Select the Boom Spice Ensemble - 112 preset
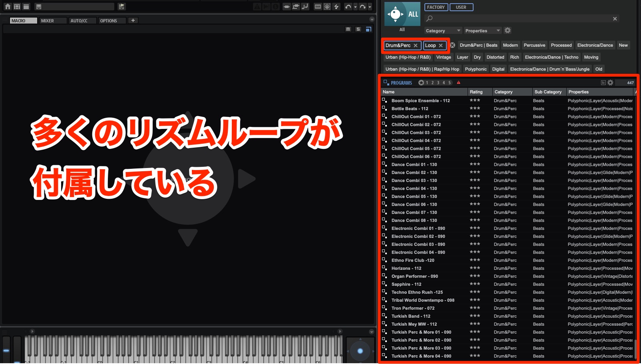Viewport: 641px width, 364px height. point(420,101)
